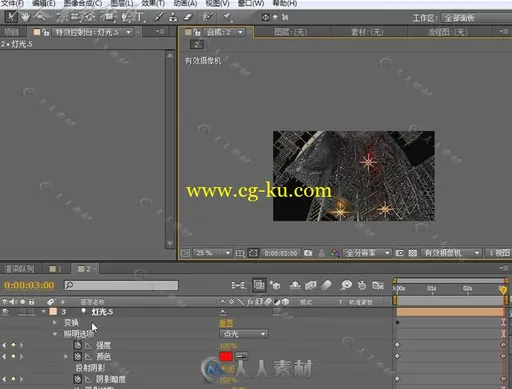The width and height of the screenshot is (512, 389).
Task: Click the 强度 100% value
Action: [x=228, y=345]
